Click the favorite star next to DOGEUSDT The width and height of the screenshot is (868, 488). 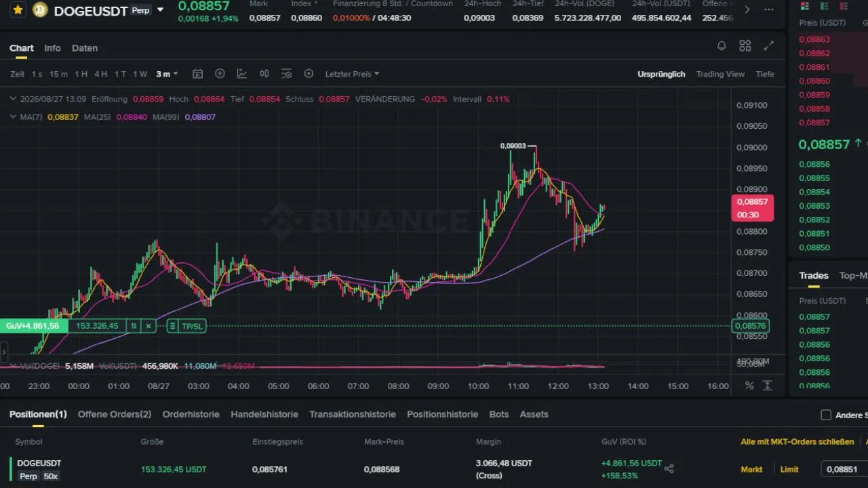pos(18,10)
